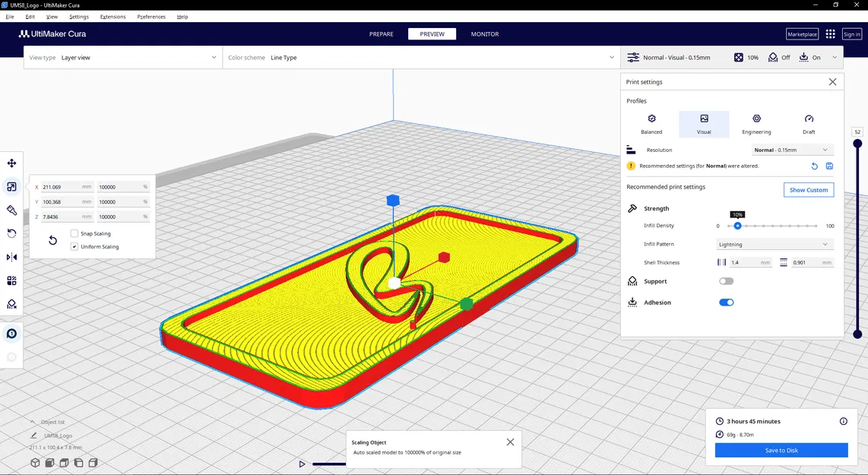Image resolution: width=868 pixels, height=475 pixels.
Task: Click the Y dimension mm field
Action: pos(66,202)
